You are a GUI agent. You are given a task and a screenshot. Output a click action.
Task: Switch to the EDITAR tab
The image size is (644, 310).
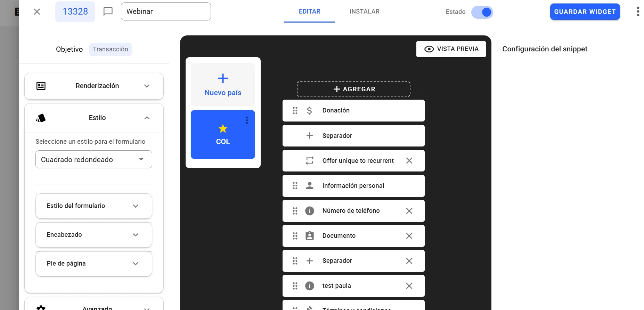(x=309, y=11)
